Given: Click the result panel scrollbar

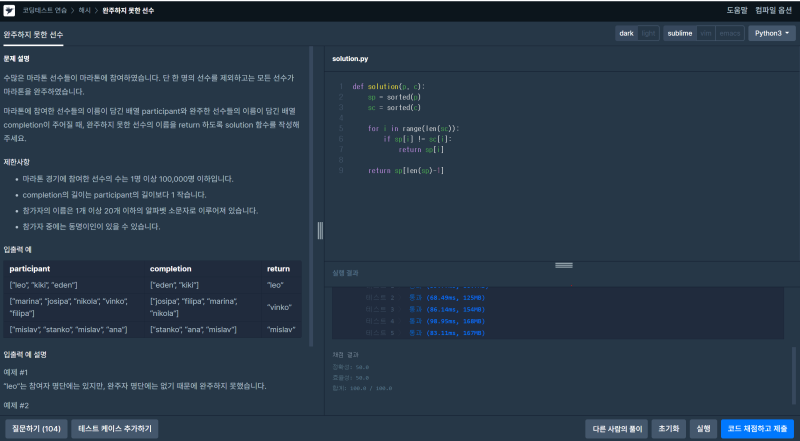Looking at the screenshot, I should click(x=793, y=375).
